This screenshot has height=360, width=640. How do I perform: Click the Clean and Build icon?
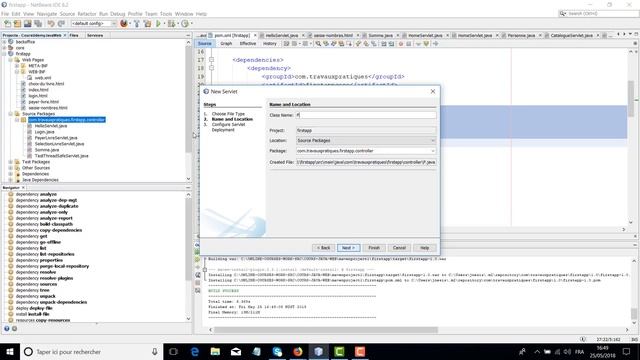coord(147,24)
